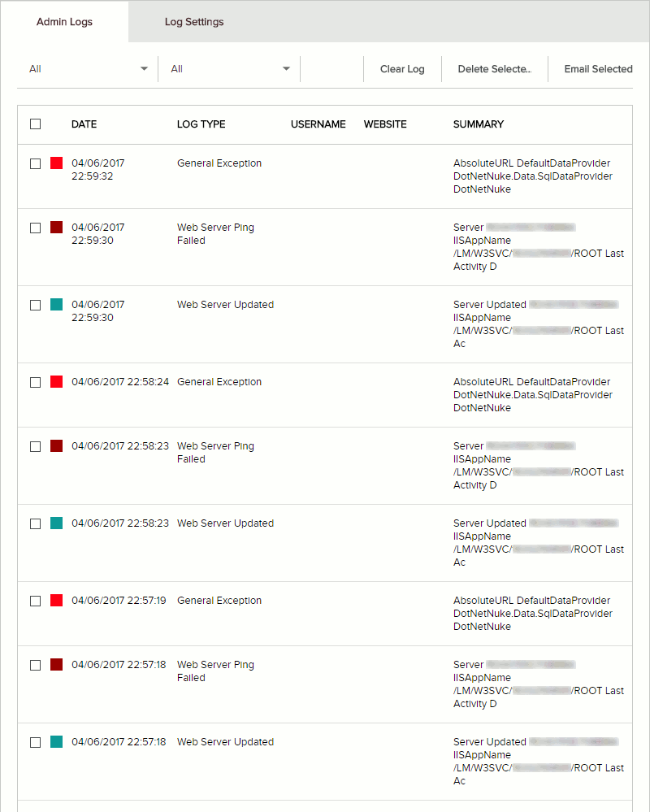Open the empty third filter field
Viewport: 650px width, 812px height.
(x=331, y=69)
